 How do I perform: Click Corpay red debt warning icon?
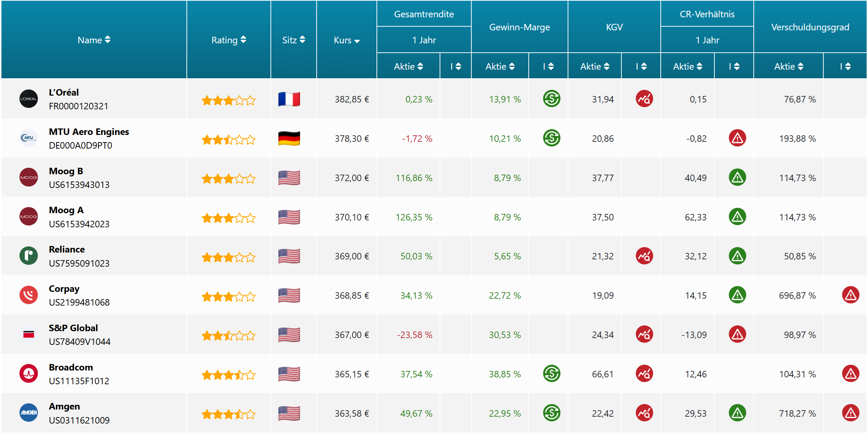(850, 295)
